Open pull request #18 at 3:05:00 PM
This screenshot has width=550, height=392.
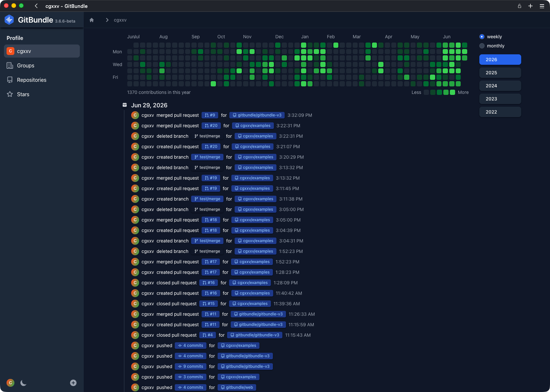pyautogui.click(x=211, y=220)
